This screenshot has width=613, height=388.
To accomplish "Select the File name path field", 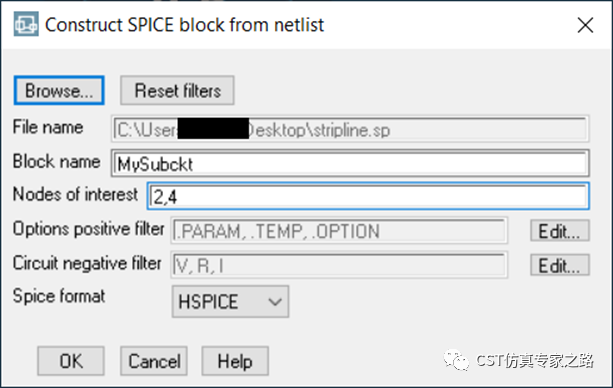I will [x=350, y=129].
